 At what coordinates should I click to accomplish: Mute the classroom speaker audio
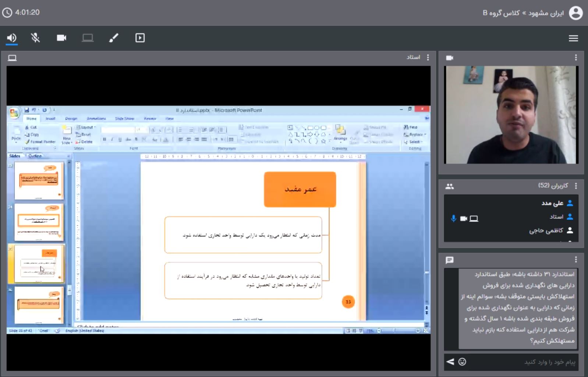[x=12, y=38]
